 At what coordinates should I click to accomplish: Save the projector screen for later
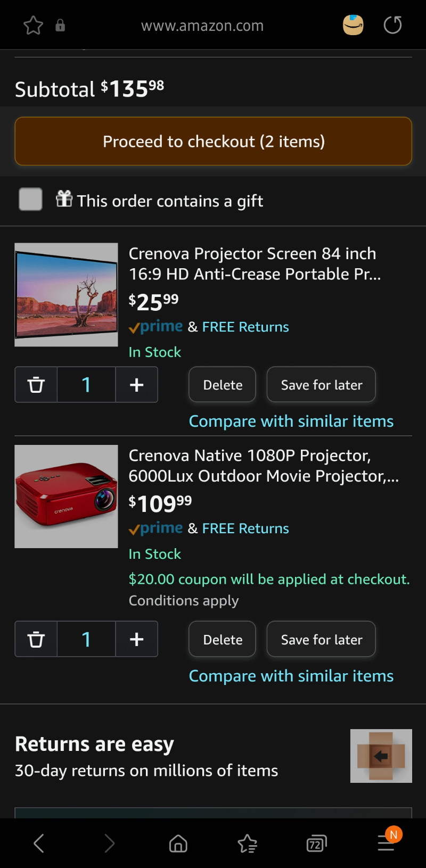322,384
